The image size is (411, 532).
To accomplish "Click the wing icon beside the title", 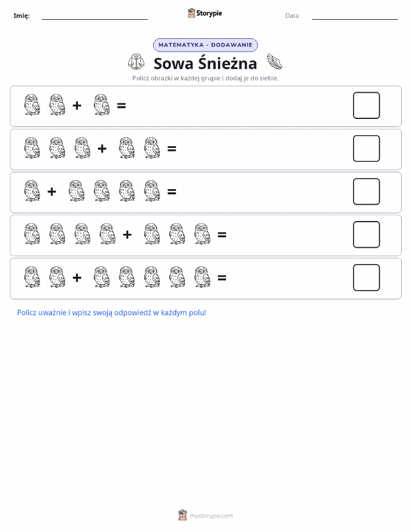I will [x=274, y=61].
